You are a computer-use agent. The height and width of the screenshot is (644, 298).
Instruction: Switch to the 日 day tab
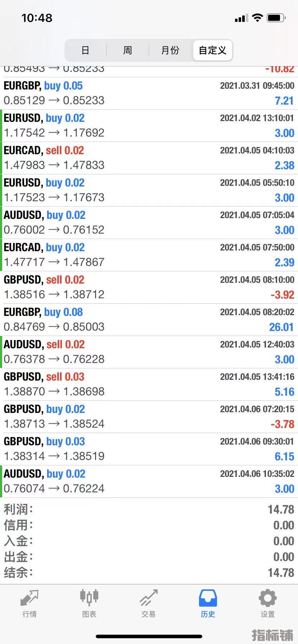pos(85,50)
